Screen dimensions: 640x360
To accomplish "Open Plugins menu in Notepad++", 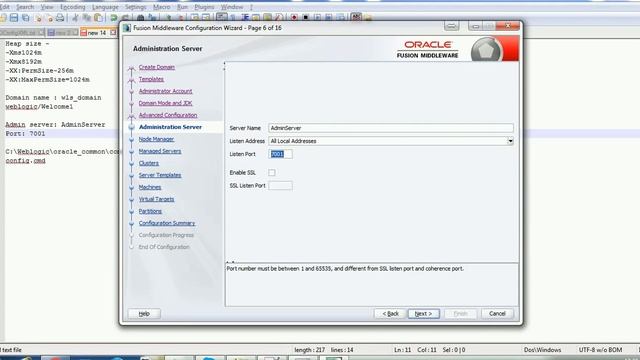I will point(204,7).
